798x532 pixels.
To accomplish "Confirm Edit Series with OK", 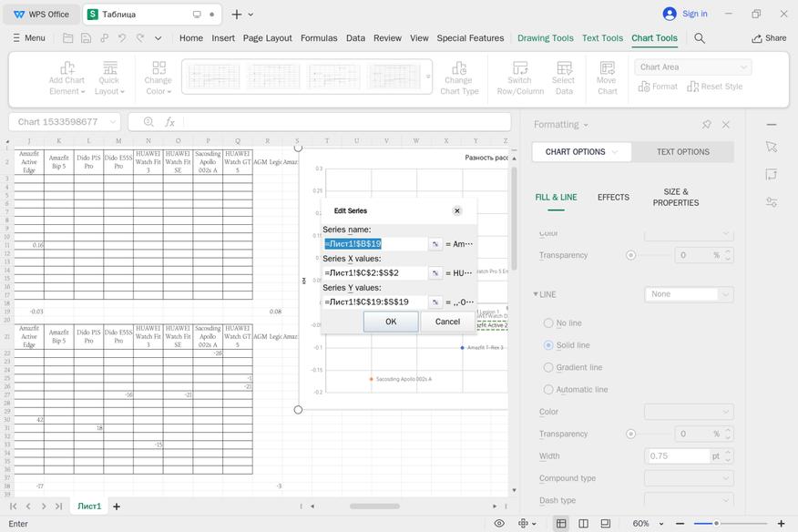I will [x=391, y=322].
